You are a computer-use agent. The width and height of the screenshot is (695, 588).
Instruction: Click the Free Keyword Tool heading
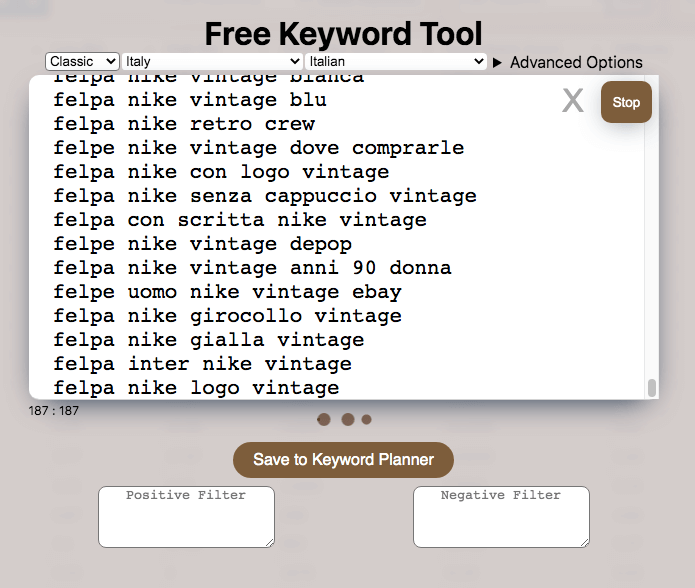coord(344,34)
